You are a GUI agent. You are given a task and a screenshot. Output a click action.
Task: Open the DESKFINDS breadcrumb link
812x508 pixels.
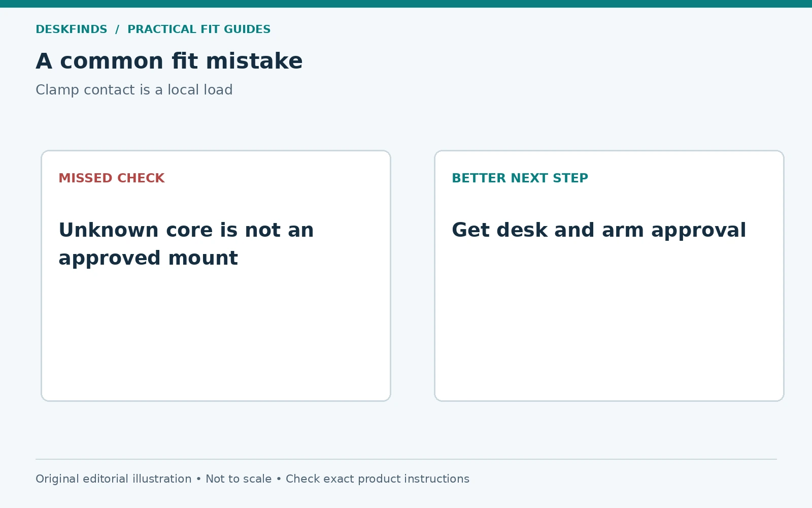(x=72, y=29)
